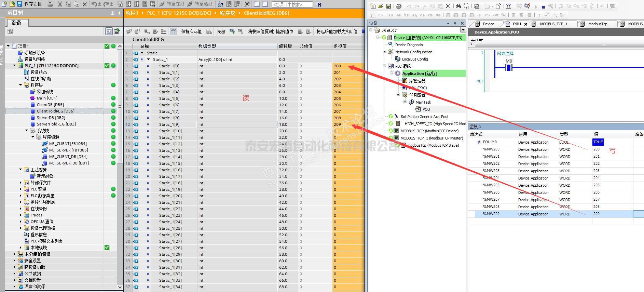Image resolution: width=644 pixels, height=292 pixels.
Task: Click the 快照 snapshot button
Action: coord(221,31)
